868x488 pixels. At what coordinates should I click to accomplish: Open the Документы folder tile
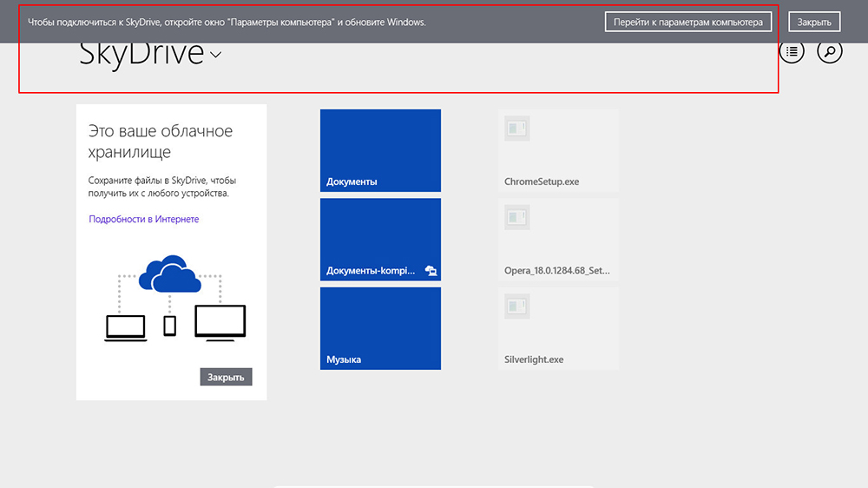[380, 150]
